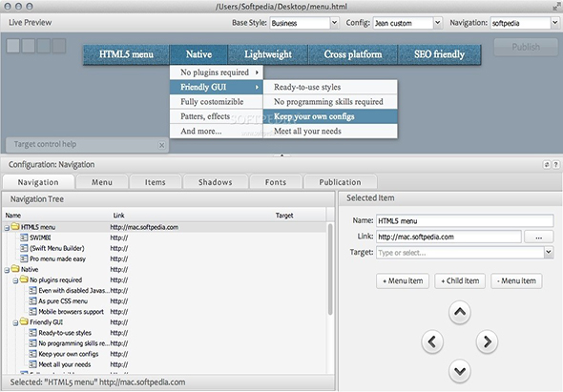Click the third preview layout square
The image size is (563, 392).
tap(44, 46)
